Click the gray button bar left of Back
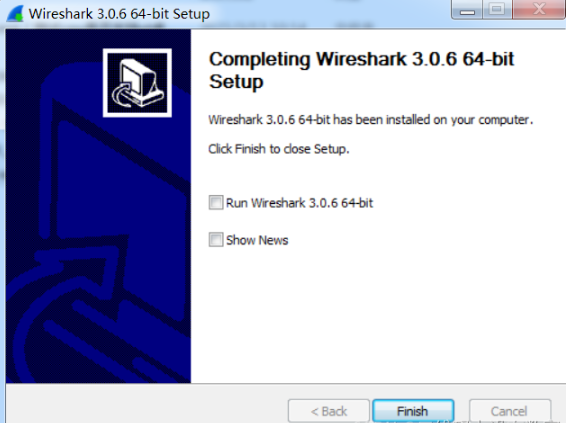 click(144, 404)
